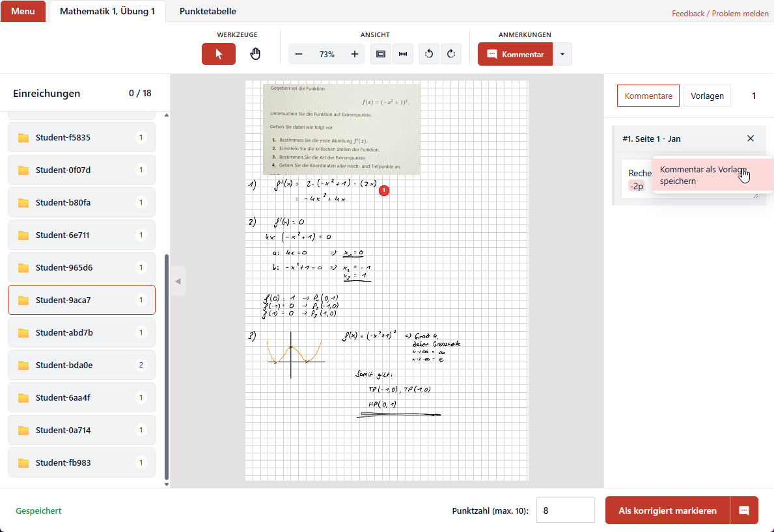The image size is (774, 532).
Task: Open Student-abd7b submission
Action: coord(81,333)
